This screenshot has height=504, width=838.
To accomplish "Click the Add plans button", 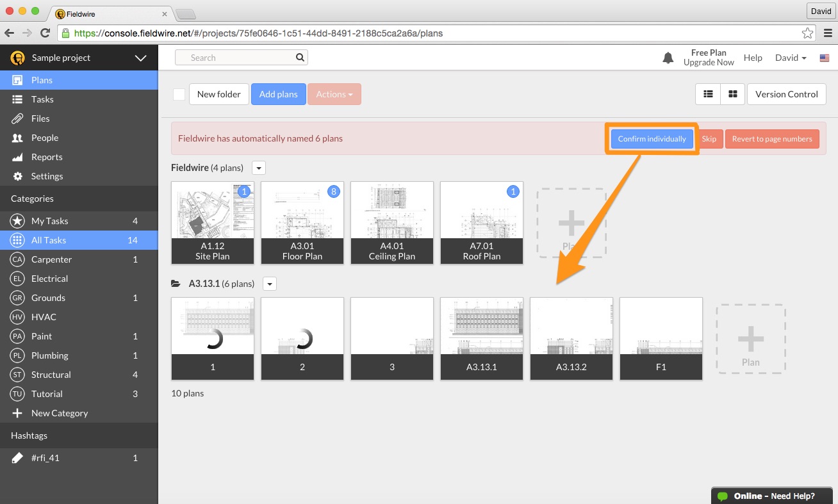I will click(x=279, y=94).
